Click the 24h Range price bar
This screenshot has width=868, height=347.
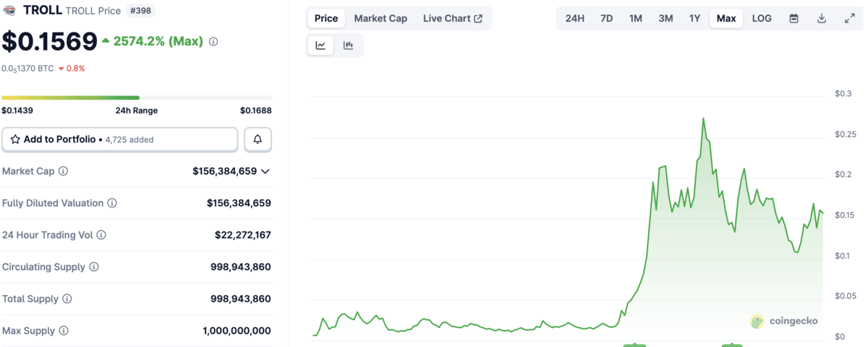(137, 98)
